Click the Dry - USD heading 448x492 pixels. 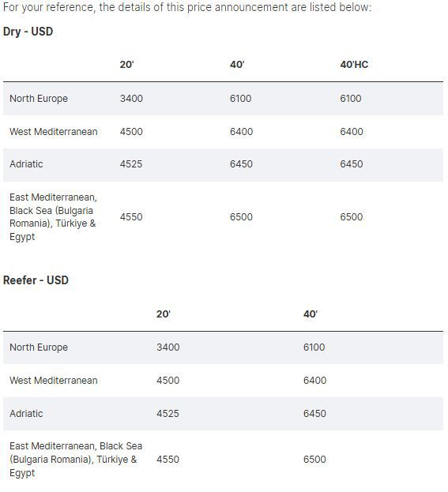[28, 32]
